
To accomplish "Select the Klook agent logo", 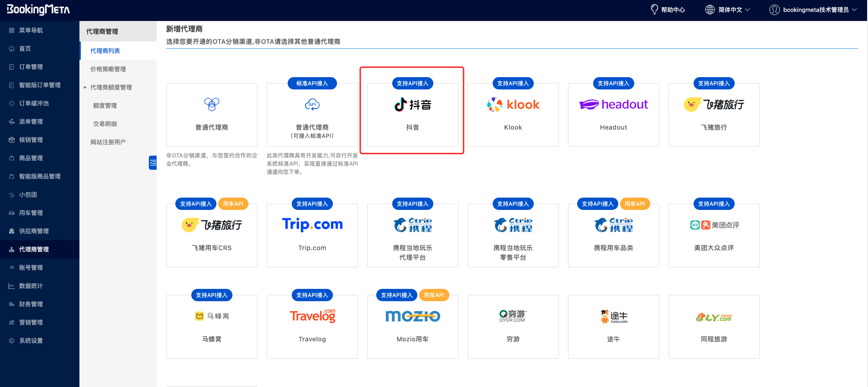I will click(x=513, y=105).
